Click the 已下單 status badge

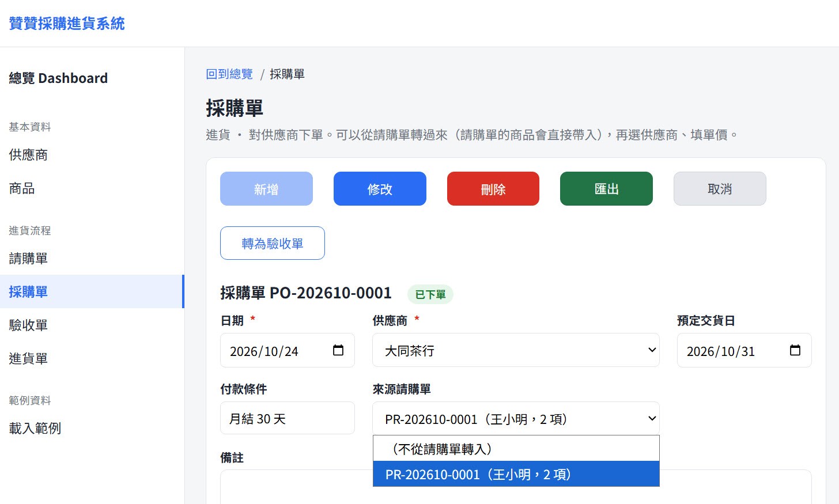[430, 294]
